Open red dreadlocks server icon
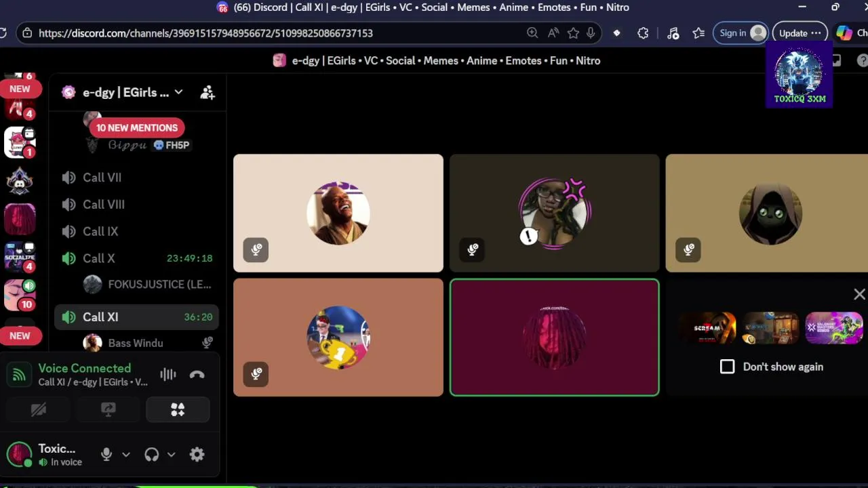The image size is (868, 488). [x=20, y=219]
